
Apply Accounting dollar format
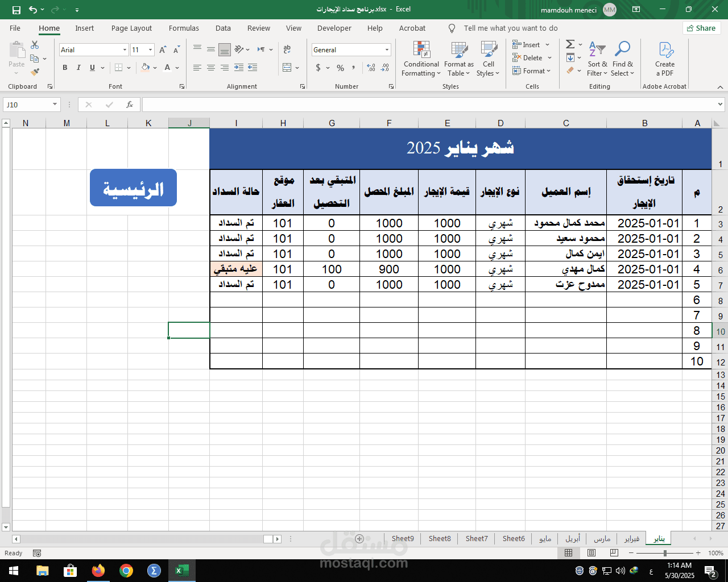click(318, 68)
